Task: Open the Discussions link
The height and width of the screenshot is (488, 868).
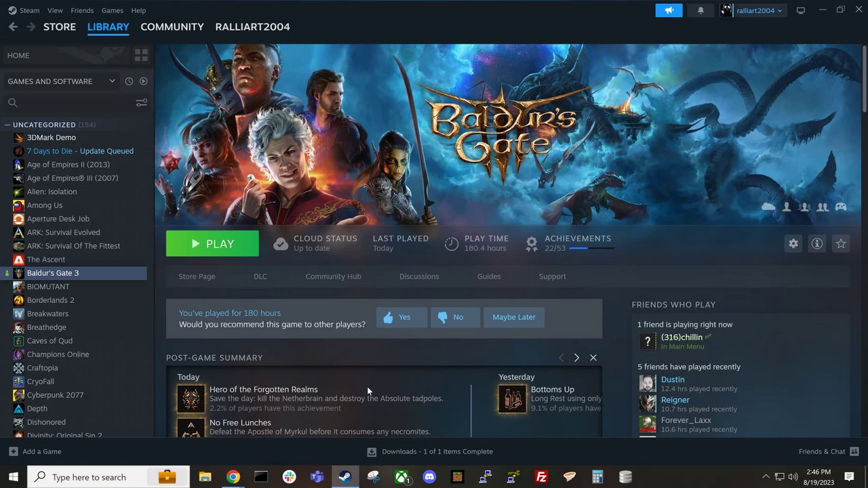Action: tap(419, 277)
